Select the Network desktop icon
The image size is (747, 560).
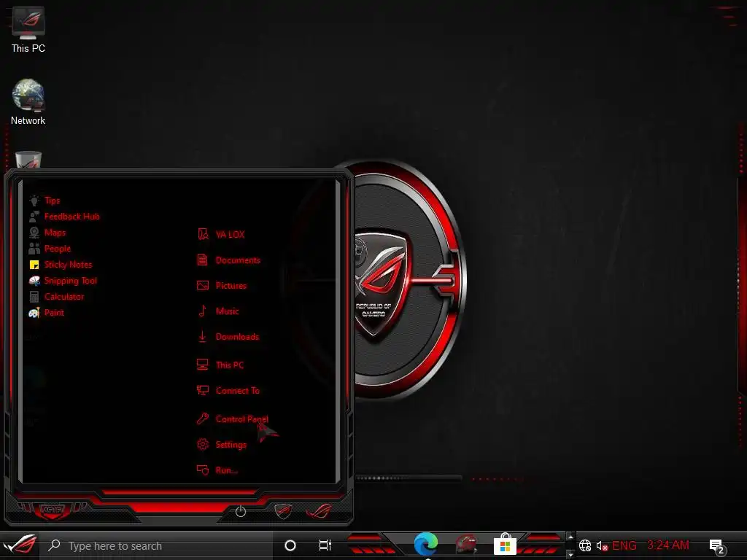[x=28, y=102]
